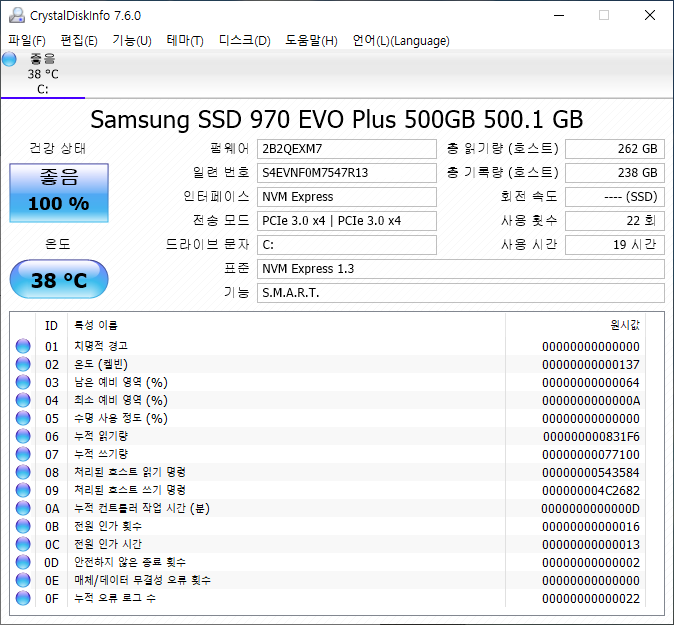Click the status icon for attribute 05

pos(23,418)
